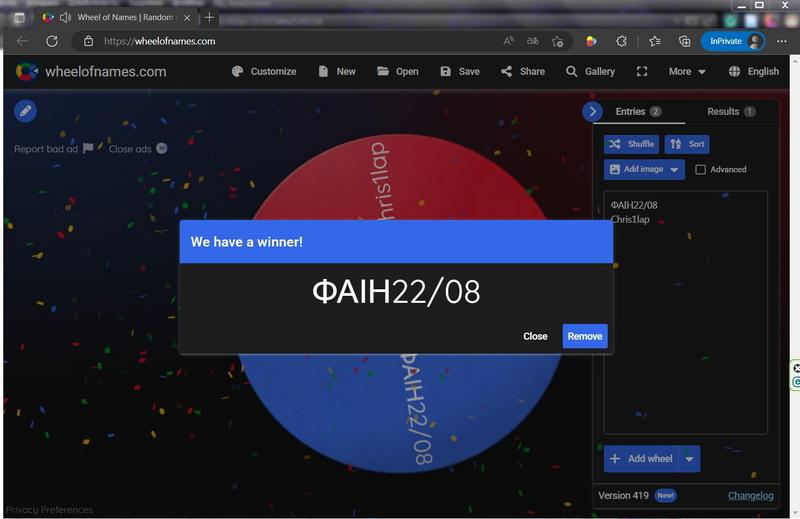Open a saved wheel with Open

397,71
